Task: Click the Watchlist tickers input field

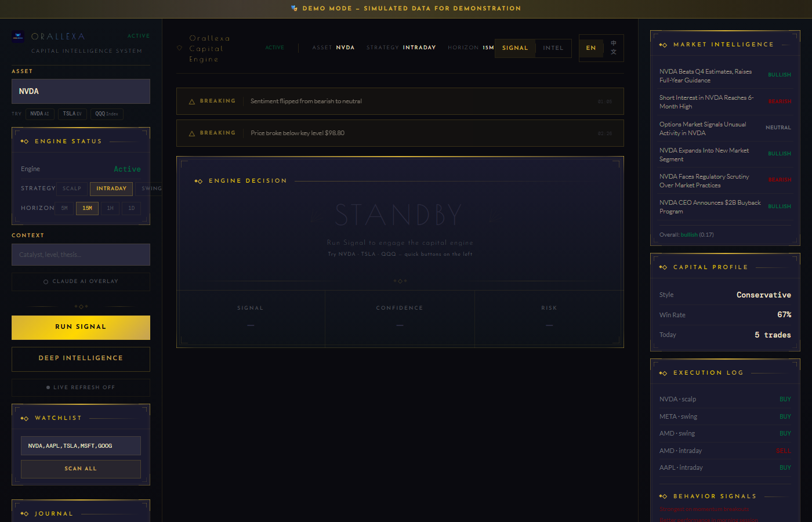Action: 81,446
